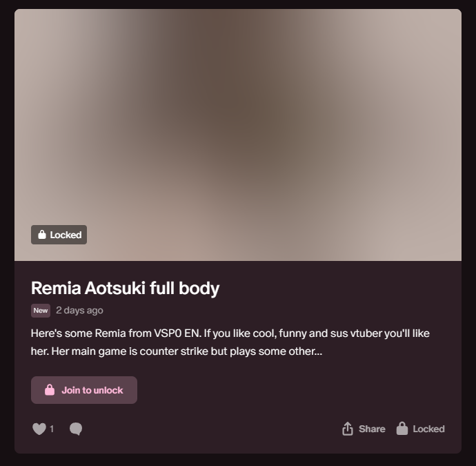Click the word vtuber in the description
The image size is (476, 466).
click(x=364, y=333)
